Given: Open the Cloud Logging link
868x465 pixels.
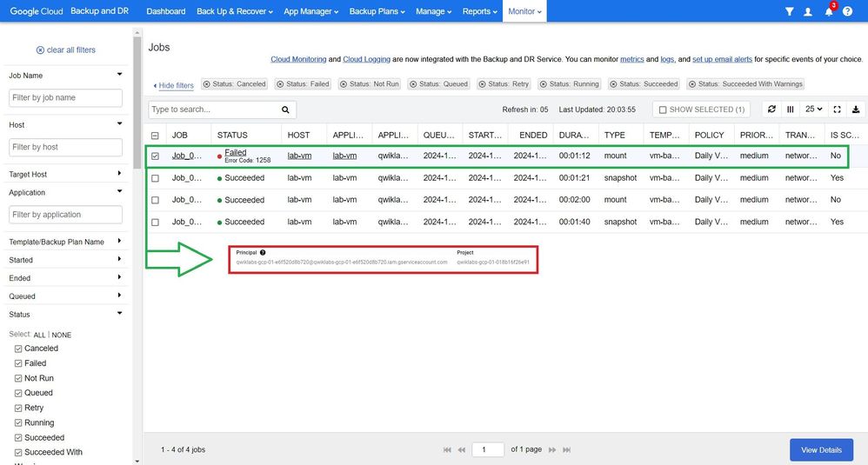Looking at the screenshot, I should (x=366, y=59).
